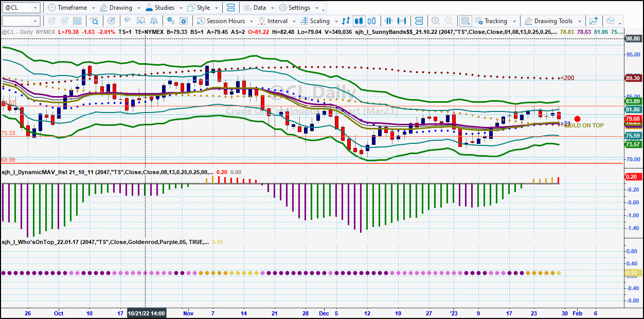Image resolution: width=644 pixels, height=319 pixels.
Task: Expand the Scaling dropdown arrow
Action: tap(336, 22)
